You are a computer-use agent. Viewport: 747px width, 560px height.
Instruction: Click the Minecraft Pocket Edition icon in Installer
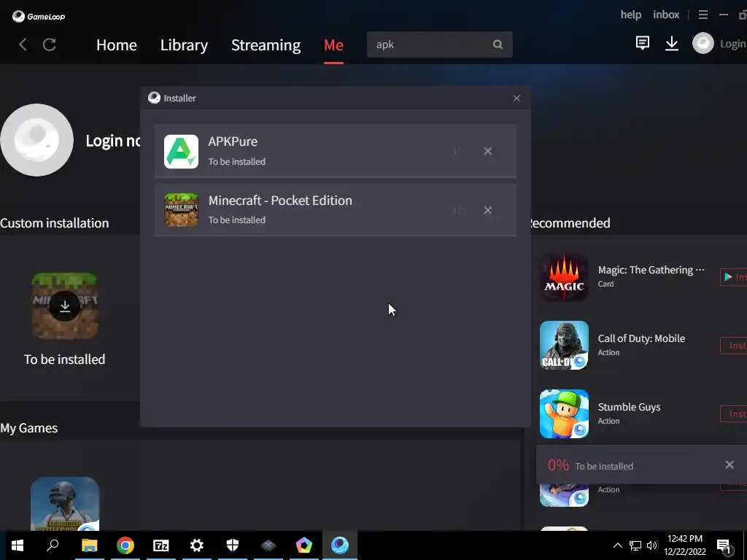[x=181, y=210]
